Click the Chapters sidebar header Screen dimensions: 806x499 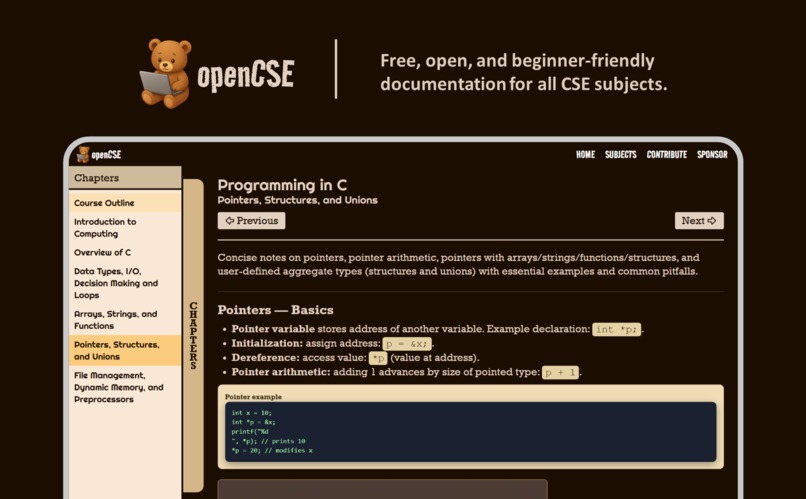tap(125, 178)
